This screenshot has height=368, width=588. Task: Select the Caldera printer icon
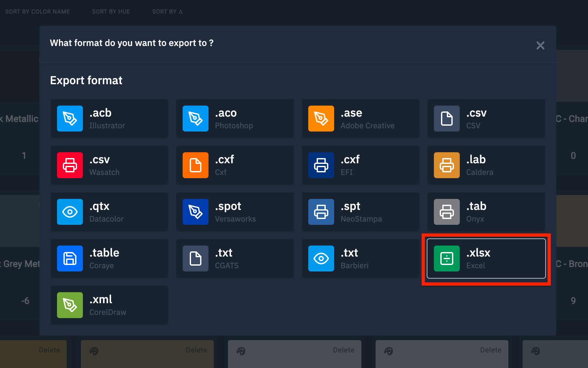pos(447,165)
